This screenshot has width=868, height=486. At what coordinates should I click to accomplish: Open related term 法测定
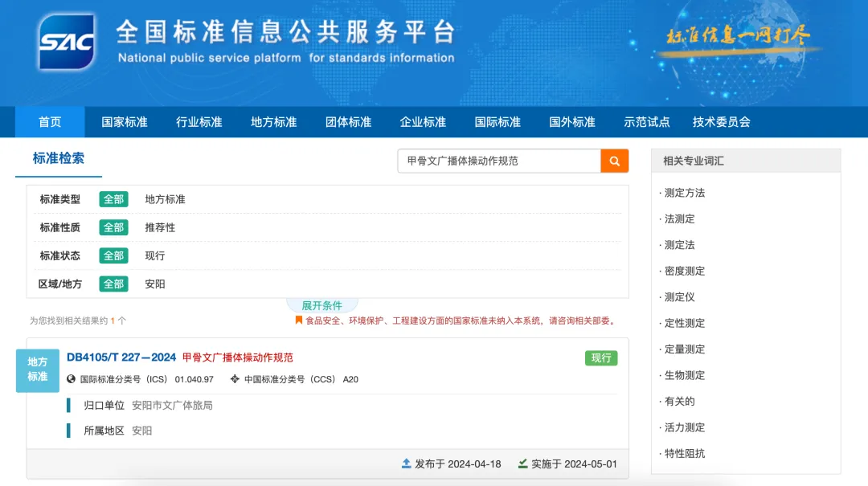[x=679, y=218]
